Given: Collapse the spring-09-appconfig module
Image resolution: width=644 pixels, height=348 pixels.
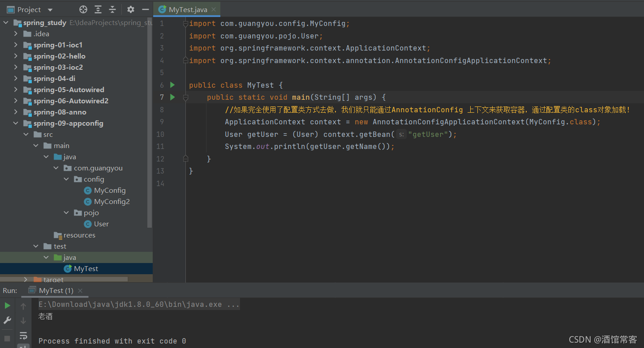Looking at the screenshot, I should (x=16, y=123).
